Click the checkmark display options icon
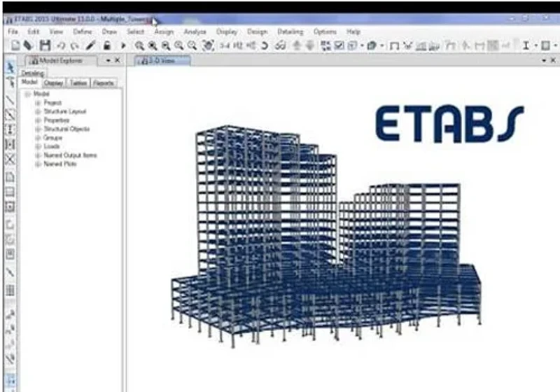This screenshot has width=560, height=392. tap(339, 45)
